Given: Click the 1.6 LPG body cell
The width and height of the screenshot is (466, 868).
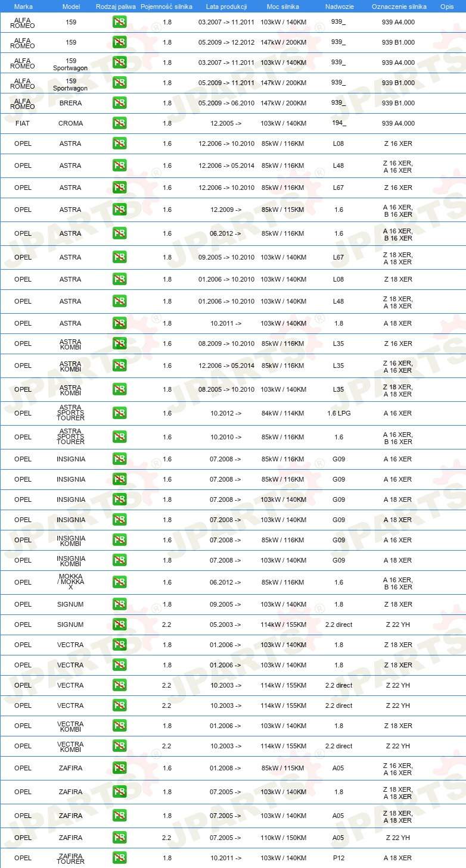Looking at the screenshot, I should tap(338, 413).
